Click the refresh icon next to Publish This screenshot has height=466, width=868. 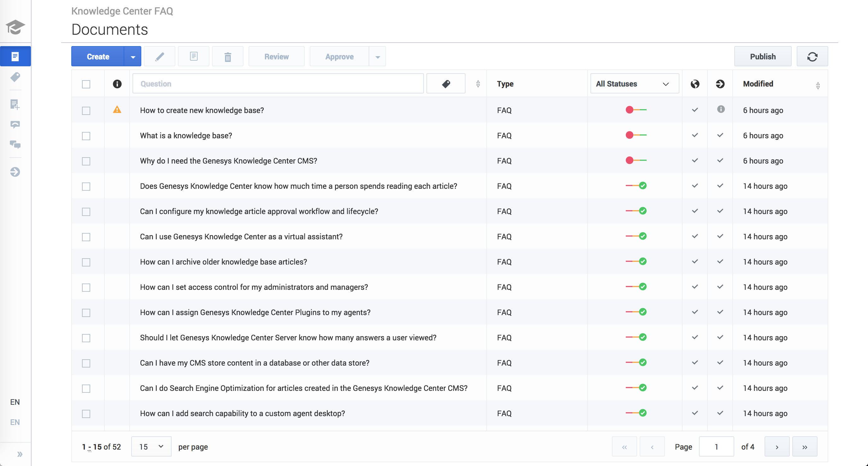812,56
